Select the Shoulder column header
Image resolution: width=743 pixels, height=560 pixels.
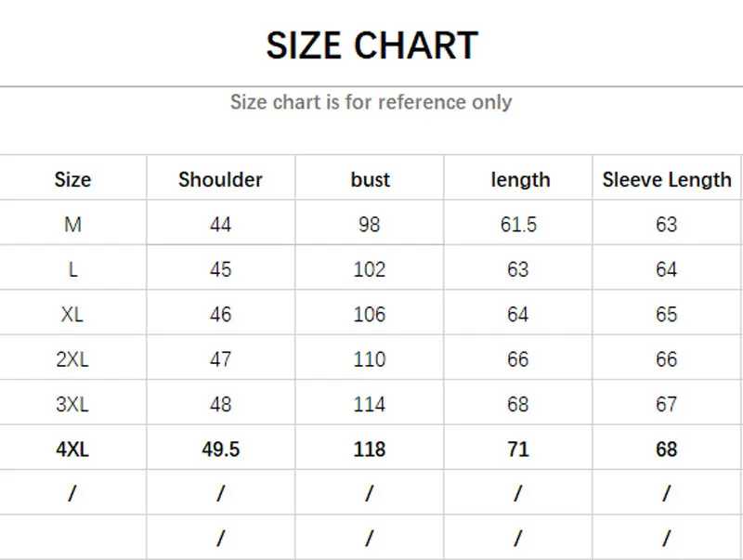220,179
